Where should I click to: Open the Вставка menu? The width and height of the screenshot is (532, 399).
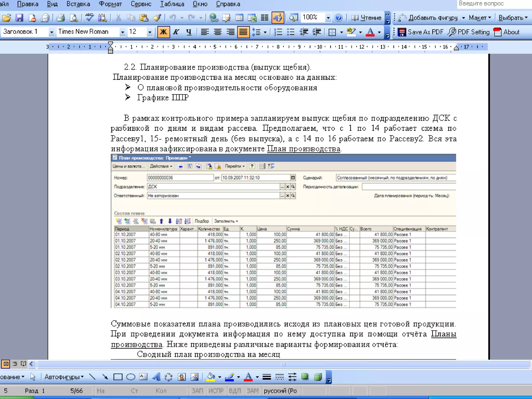(78, 4)
